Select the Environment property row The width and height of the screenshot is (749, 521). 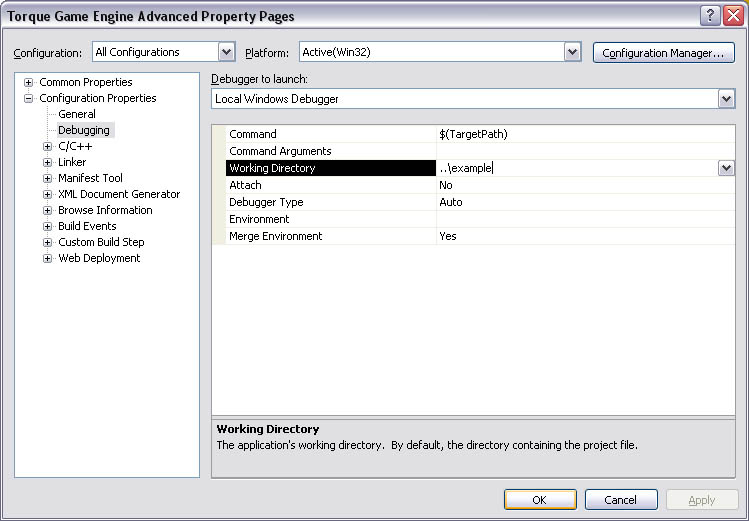480,219
